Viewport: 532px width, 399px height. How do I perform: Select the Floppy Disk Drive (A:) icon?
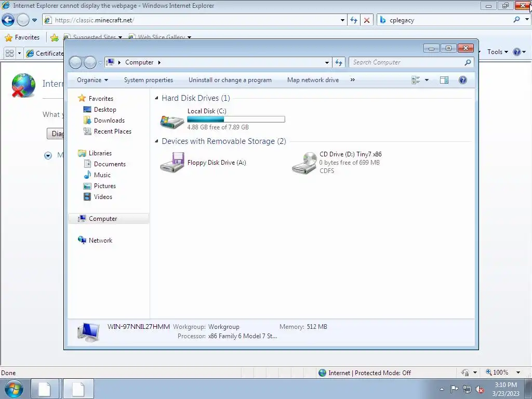[x=172, y=163]
